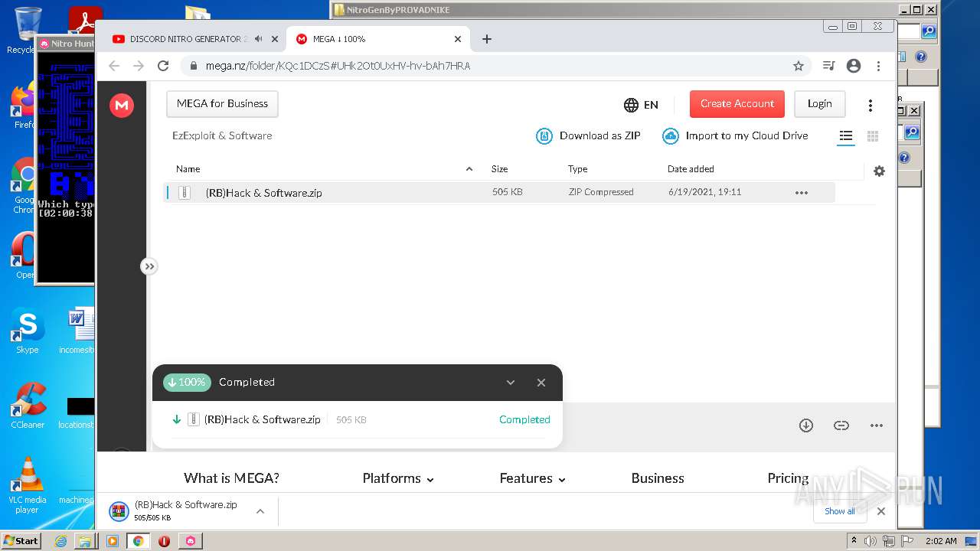980x551 pixels.
Task: Sort files by Size column
Action: tap(500, 169)
